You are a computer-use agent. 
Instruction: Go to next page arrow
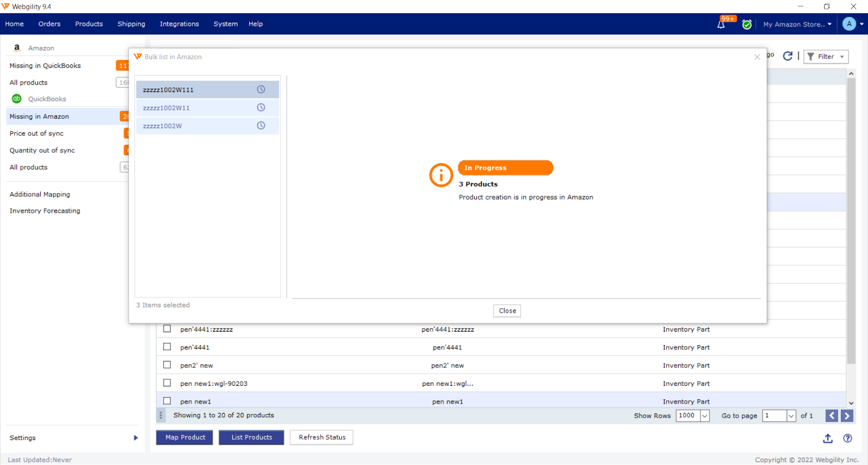click(x=847, y=416)
